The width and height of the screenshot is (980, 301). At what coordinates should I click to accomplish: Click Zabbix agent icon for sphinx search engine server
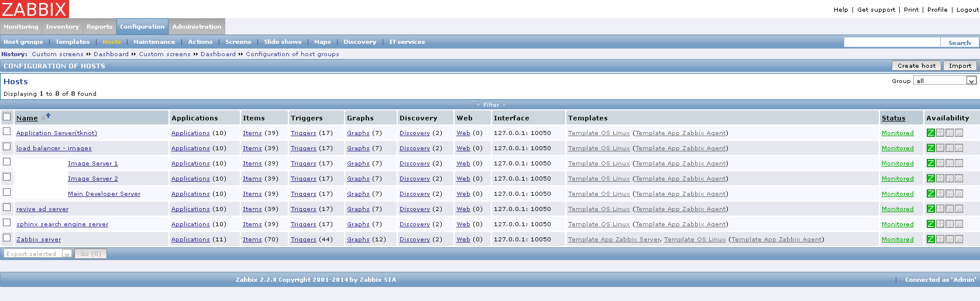coord(930,224)
